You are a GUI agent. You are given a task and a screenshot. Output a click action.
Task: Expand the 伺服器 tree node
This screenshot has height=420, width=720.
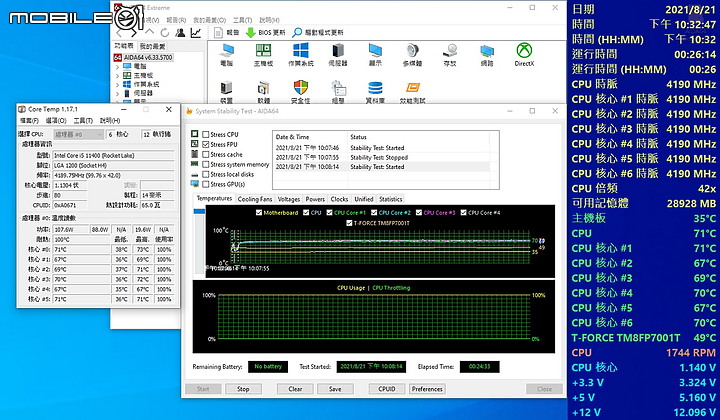point(117,93)
